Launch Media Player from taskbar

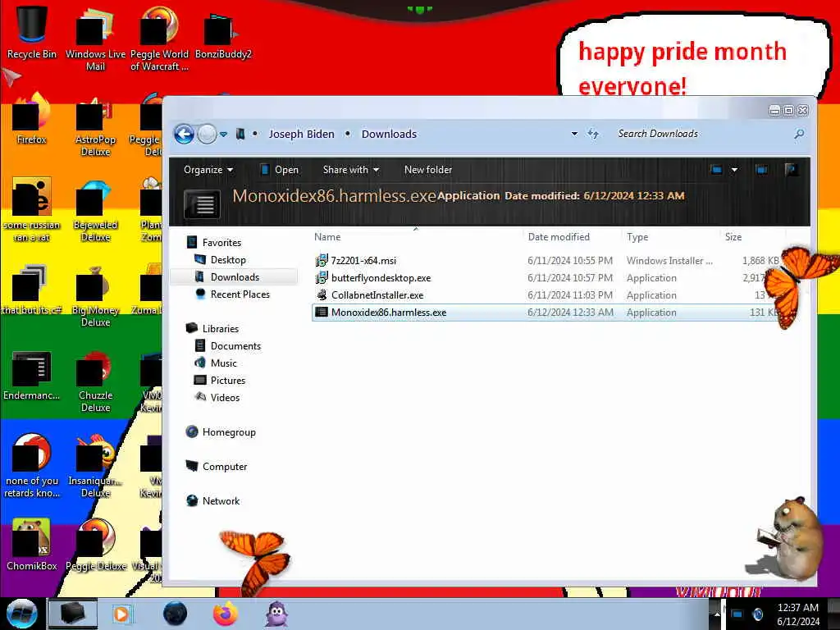pos(121,614)
